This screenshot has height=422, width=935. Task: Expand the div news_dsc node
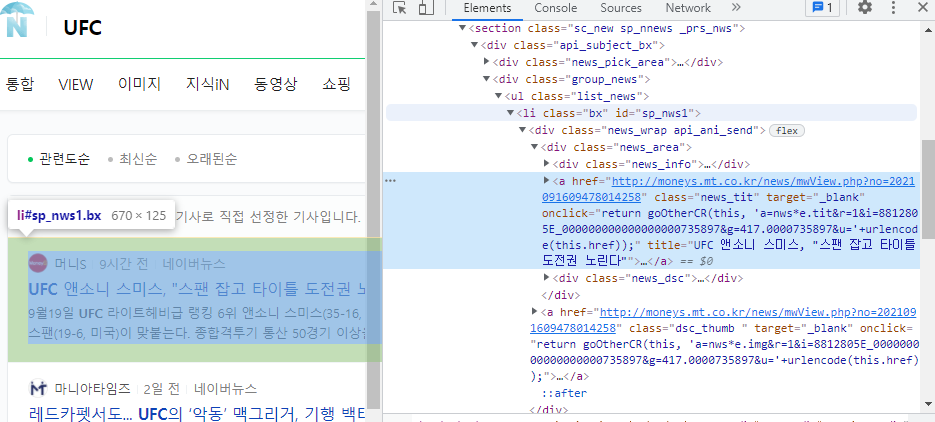tap(547, 277)
